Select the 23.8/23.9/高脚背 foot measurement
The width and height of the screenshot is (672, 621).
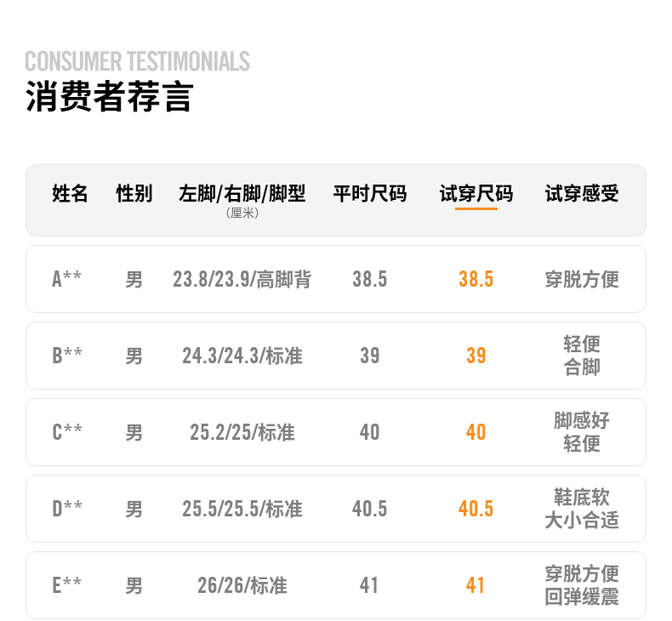point(242,279)
